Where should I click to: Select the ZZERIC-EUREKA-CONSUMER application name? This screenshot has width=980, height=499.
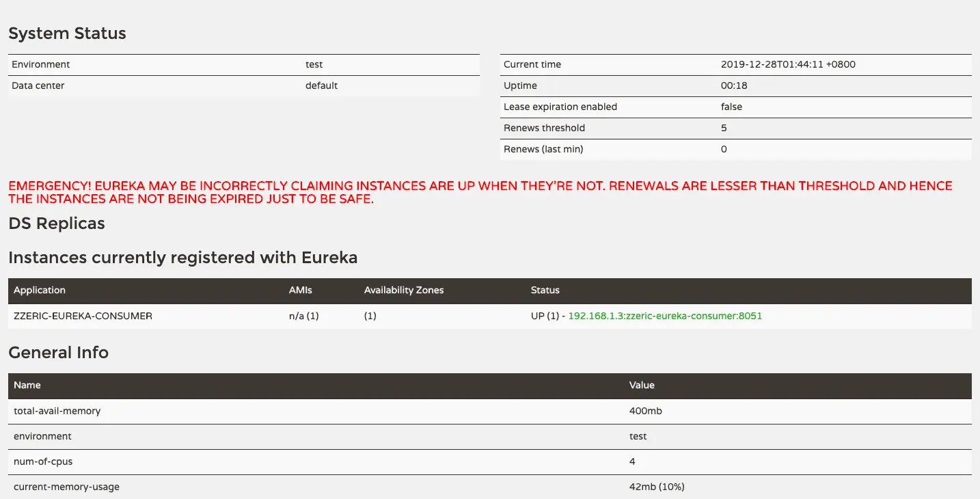pos(83,316)
